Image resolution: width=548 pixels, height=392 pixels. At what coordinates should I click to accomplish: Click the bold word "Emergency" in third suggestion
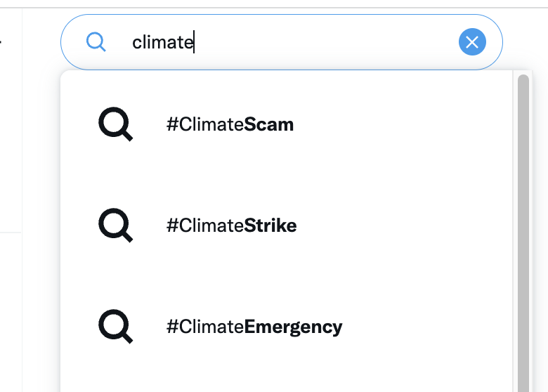293,327
